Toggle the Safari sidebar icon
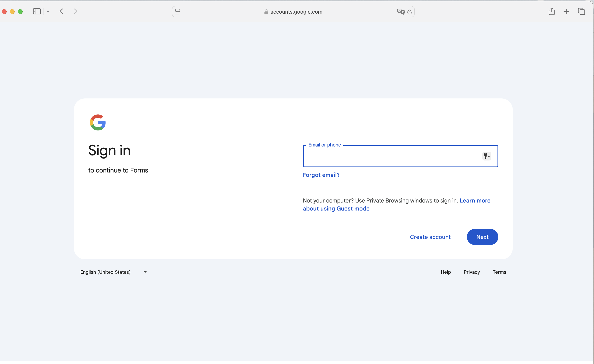The image size is (594, 364). pos(37,12)
